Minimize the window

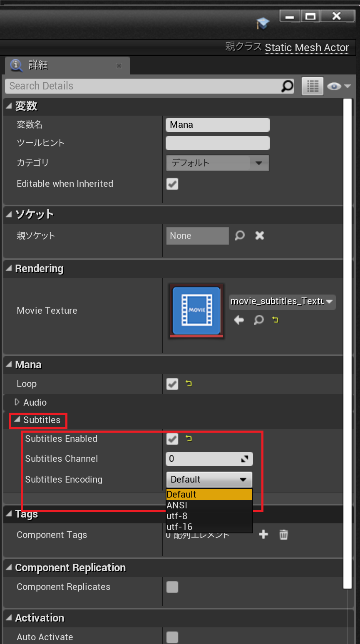(290, 16)
